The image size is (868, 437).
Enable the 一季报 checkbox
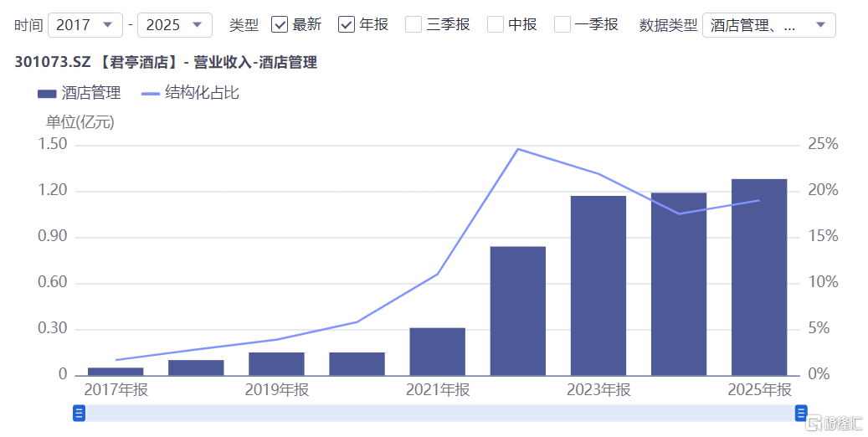point(562,24)
